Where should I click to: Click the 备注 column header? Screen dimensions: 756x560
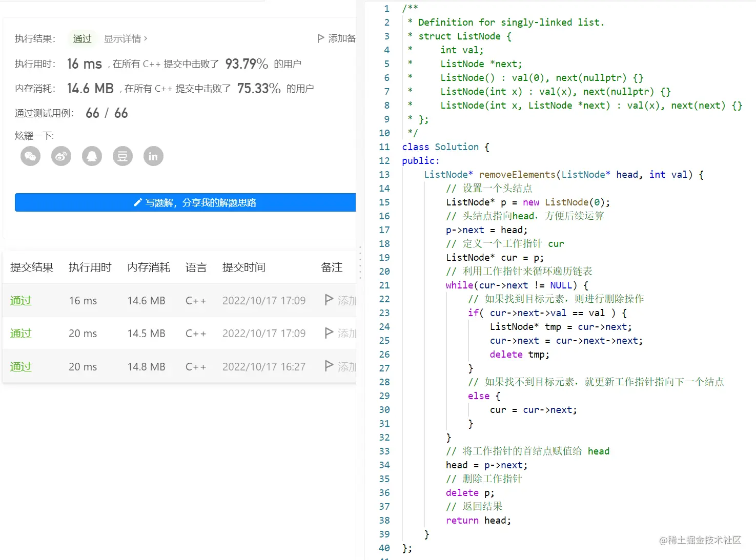332,267
